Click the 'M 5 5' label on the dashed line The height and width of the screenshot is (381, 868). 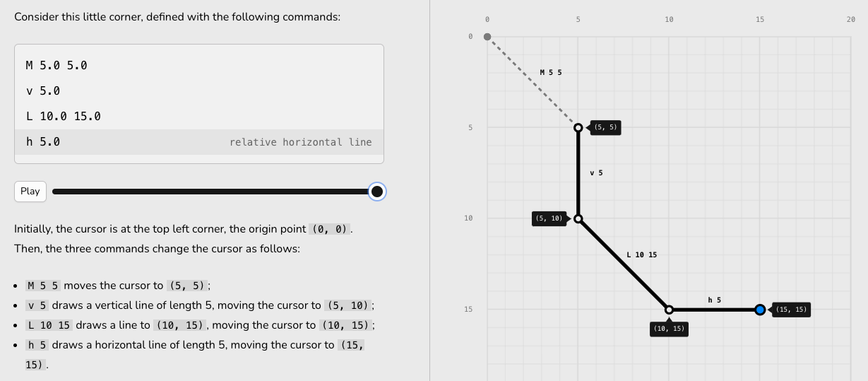tap(551, 72)
